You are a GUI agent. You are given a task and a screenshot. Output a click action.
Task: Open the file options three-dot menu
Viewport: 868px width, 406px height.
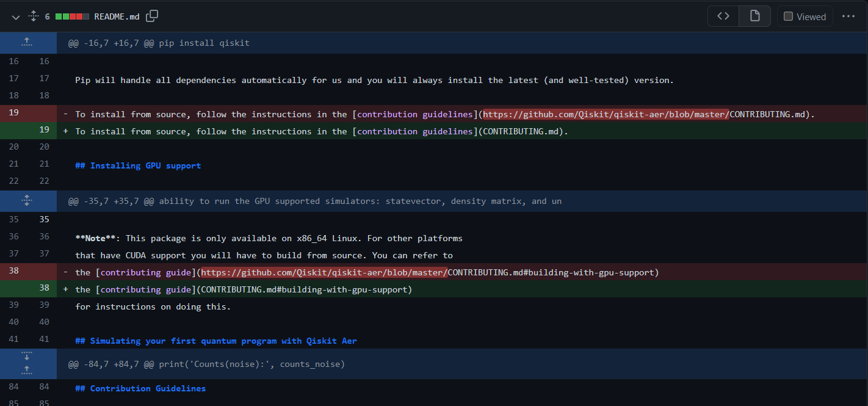pos(848,16)
